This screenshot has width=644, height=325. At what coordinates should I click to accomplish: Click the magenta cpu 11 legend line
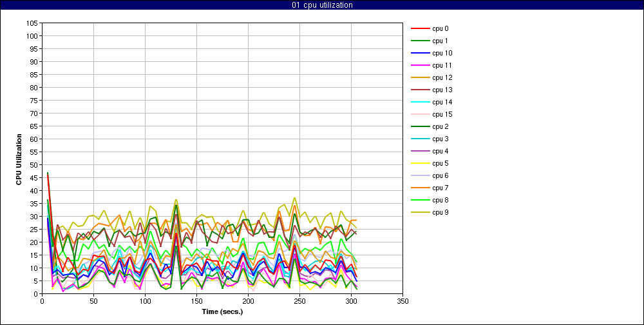point(421,65)
